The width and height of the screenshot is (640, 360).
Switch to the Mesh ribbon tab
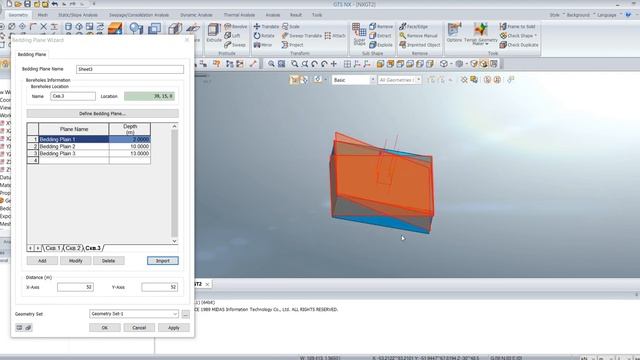(x=42, y=15)
